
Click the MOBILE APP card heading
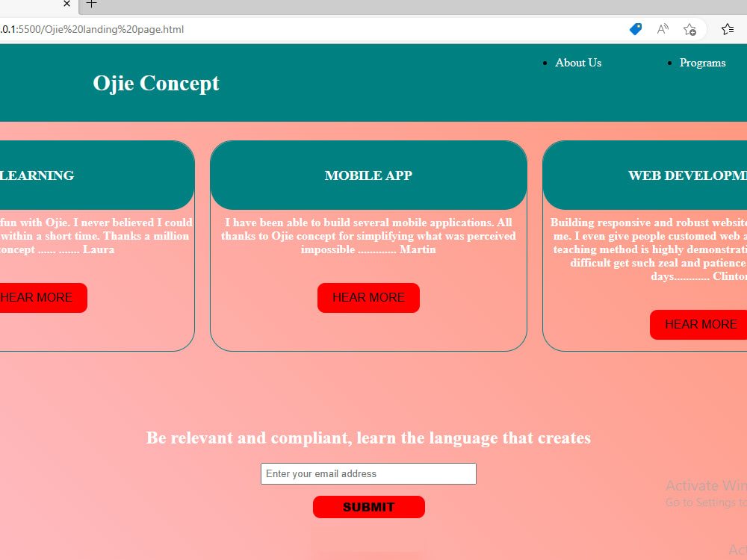coord(368,175)
